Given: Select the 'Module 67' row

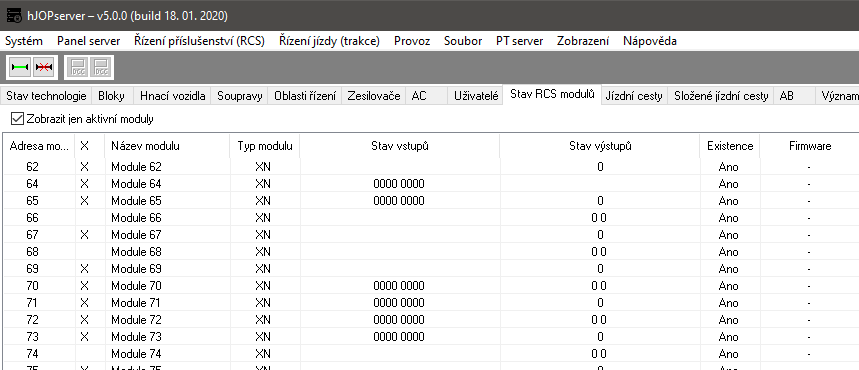Looking at the screenshot, I should tap(432, 235).
